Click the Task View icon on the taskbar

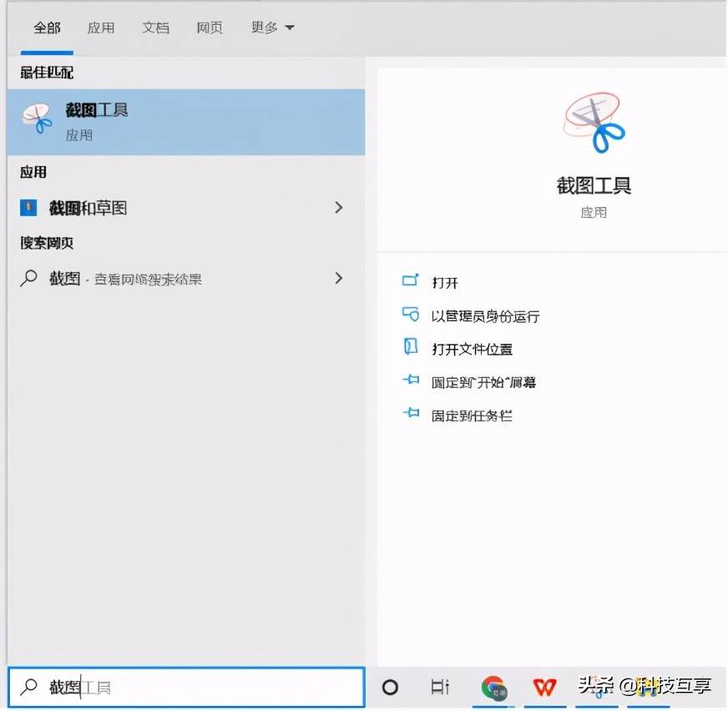(440, 687)
